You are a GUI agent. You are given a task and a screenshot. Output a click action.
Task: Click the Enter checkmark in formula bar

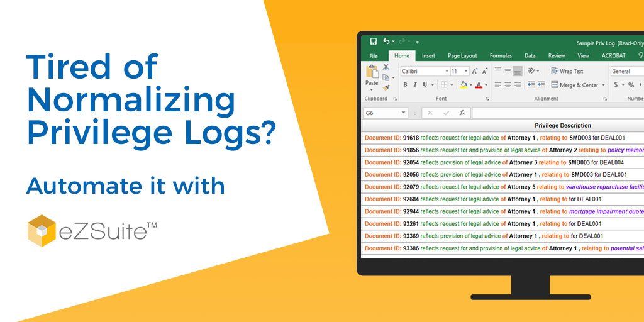(446, 113)
